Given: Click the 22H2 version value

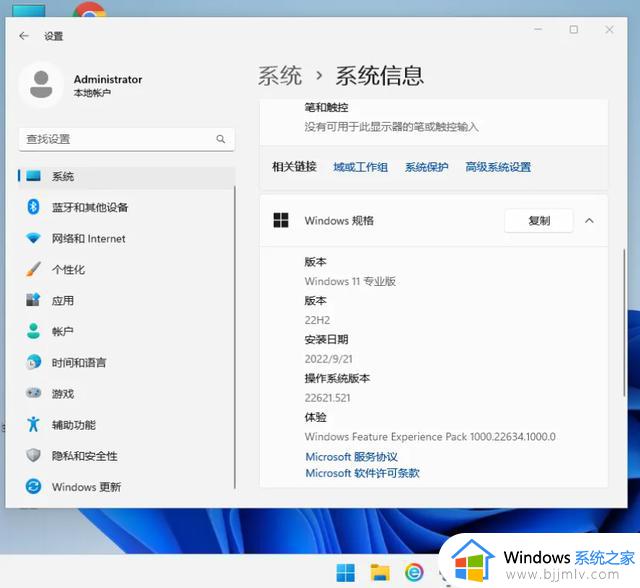Looking at the screenshot, I should [317, 320].
